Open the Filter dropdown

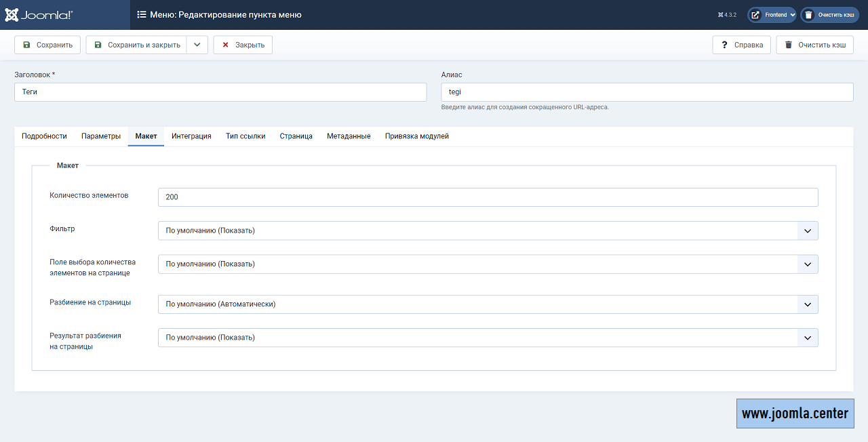488,230
